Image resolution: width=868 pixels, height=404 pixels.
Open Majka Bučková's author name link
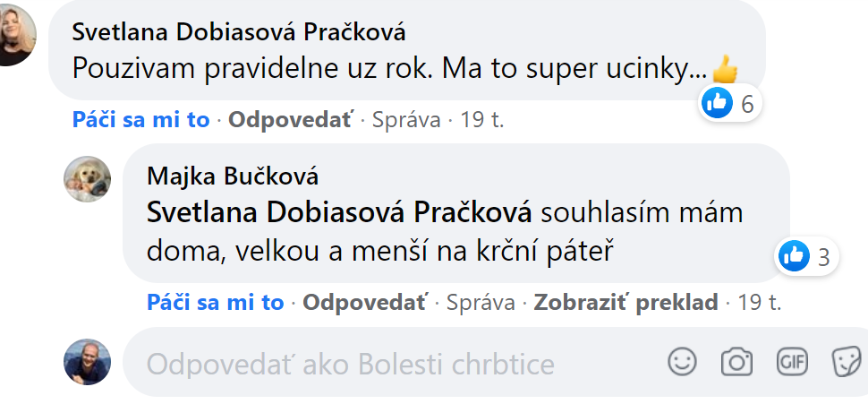click(233, 176)
